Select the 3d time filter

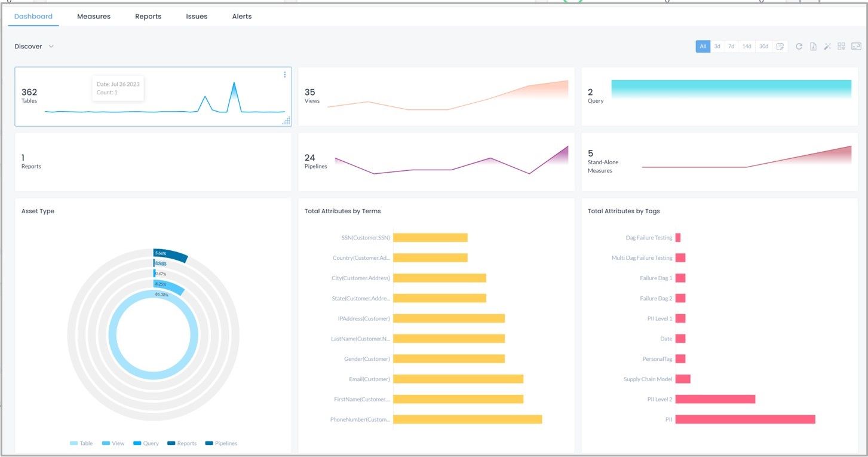click(717, 47)
